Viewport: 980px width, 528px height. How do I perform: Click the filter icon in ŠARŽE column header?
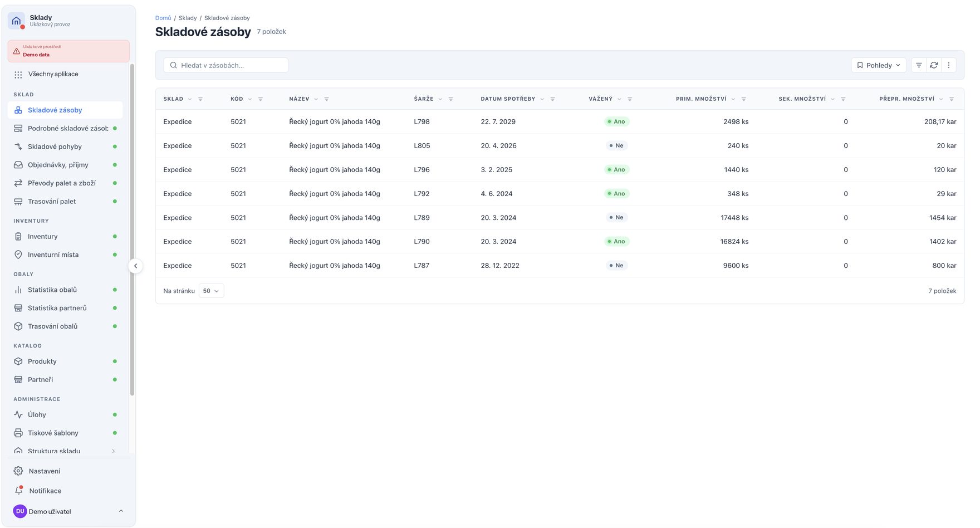[x=451, y=99]
